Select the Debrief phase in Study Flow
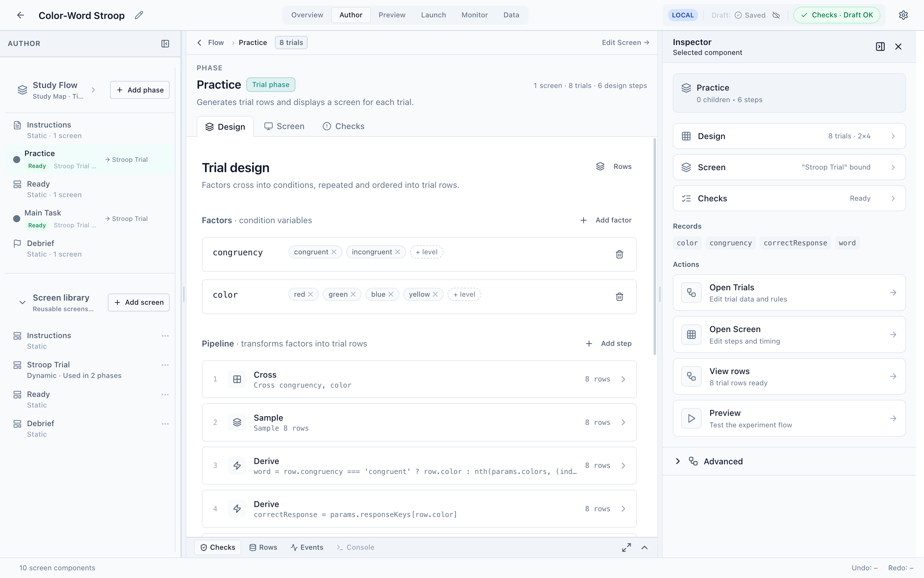Image resolution: width=924 pixels, height=578 pixels. tap(90, 249)
